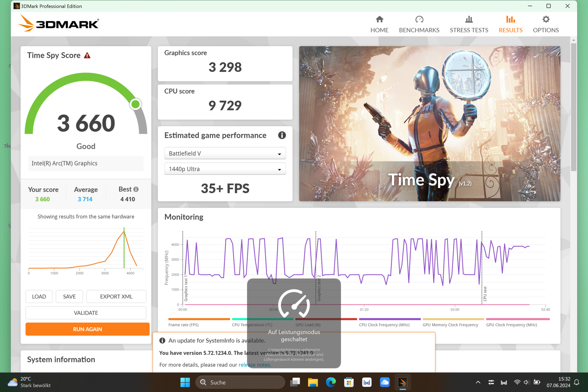Open the Battlefield V game dropdown

[225, 154]
